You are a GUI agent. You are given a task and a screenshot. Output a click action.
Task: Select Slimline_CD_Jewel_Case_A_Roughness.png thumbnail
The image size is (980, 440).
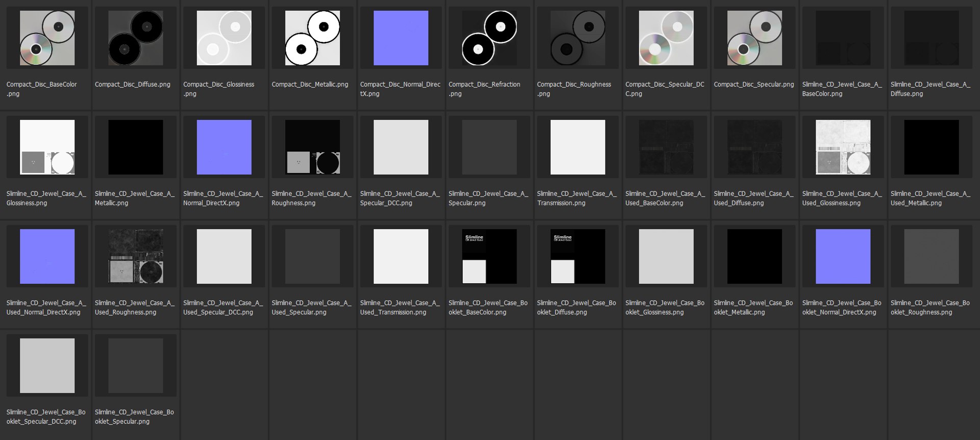[x=312, y=147]
